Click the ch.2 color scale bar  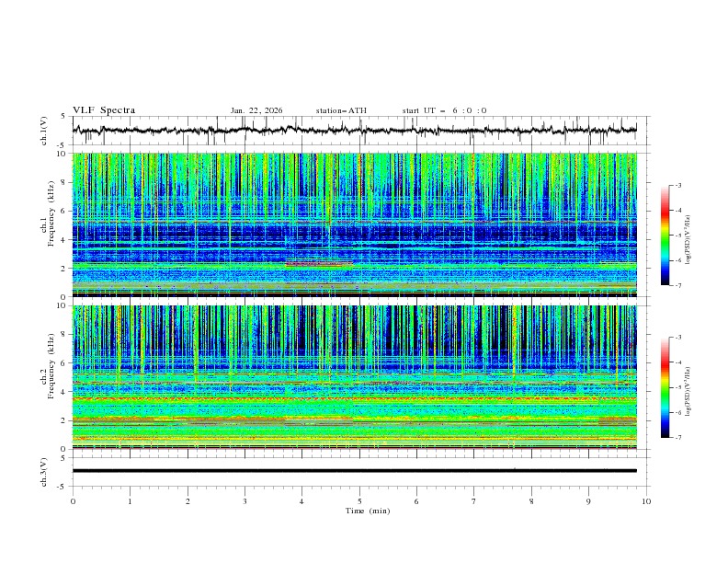coord(665,387)
